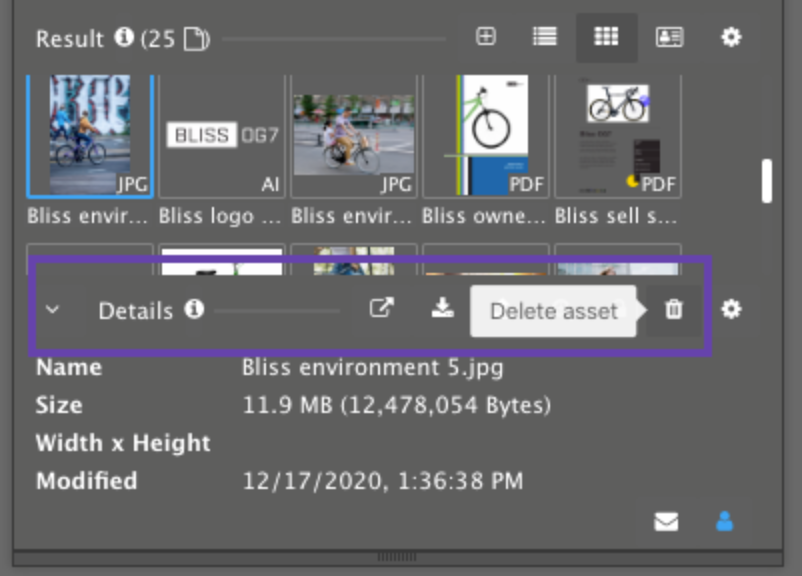Download the selected asset
Screen dimensions: 802x576
tap(442, 308)
